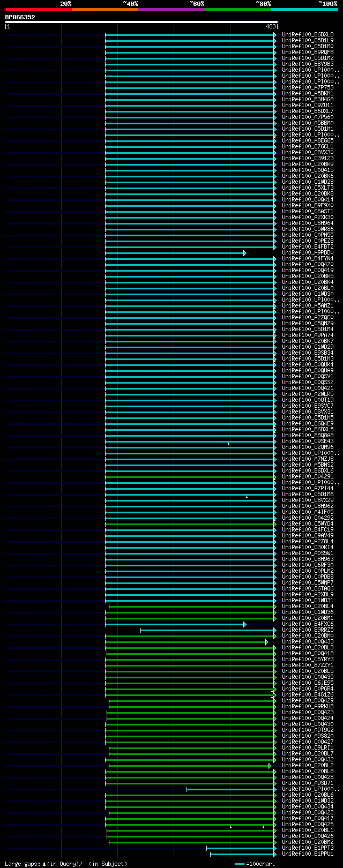This screenshot has height=868, width=343.
Task: Click the white query sequence ruler bar
Action: (x=141, y=22)
